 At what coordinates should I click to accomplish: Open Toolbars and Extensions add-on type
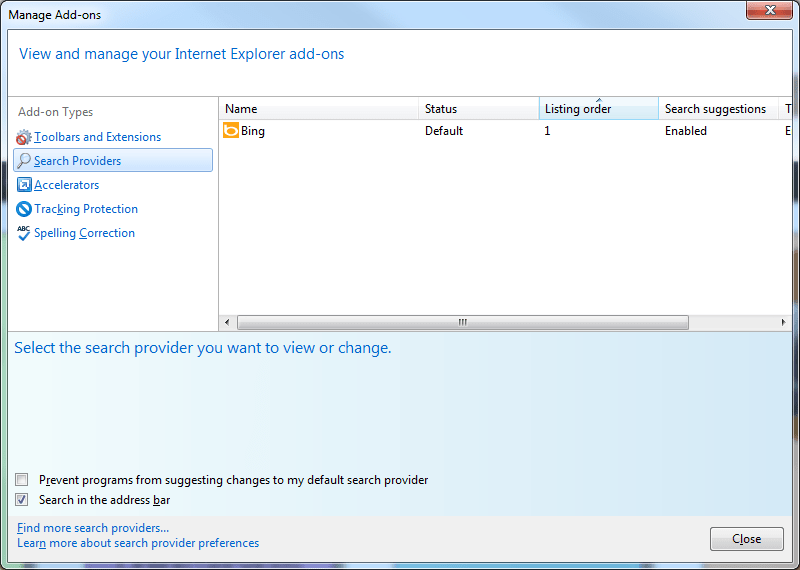pos(97,137)
